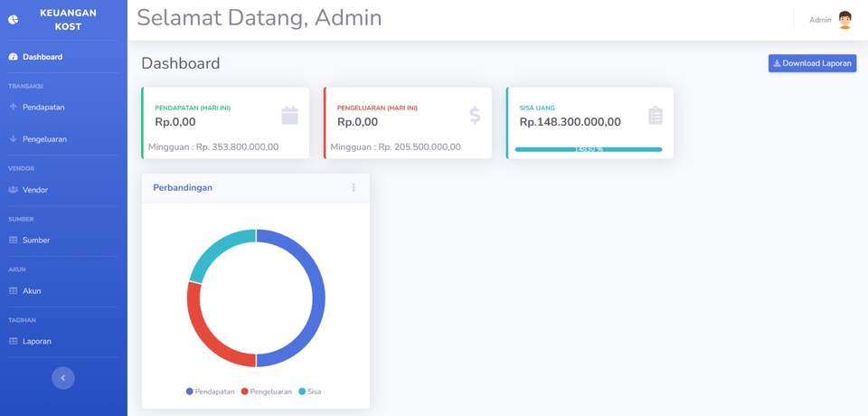Toggle Pendapatan legend item in chart

coord(210,392)
